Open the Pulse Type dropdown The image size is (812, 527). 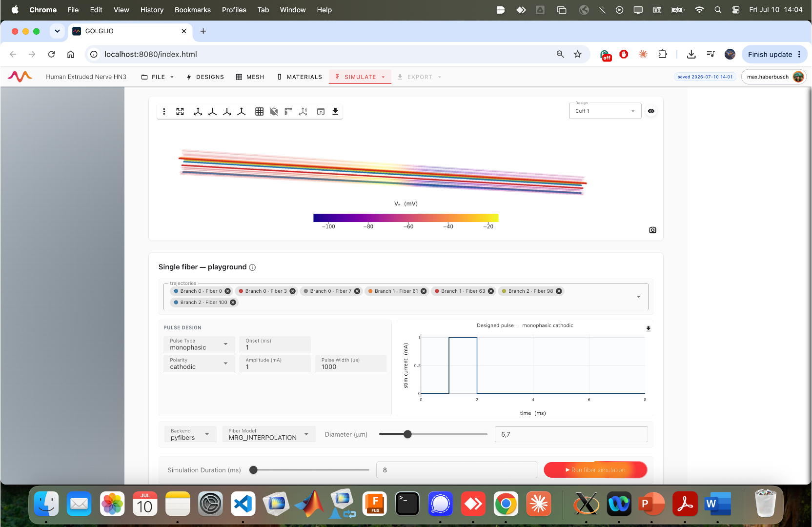point(199,344)
